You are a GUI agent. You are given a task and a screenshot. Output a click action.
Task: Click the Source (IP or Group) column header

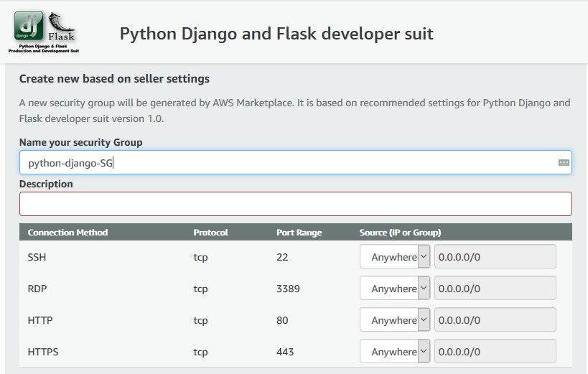(x=400, y=233)
